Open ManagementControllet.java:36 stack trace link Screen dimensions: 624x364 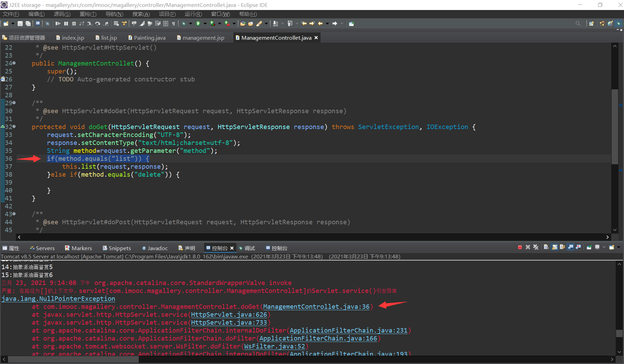316,307
